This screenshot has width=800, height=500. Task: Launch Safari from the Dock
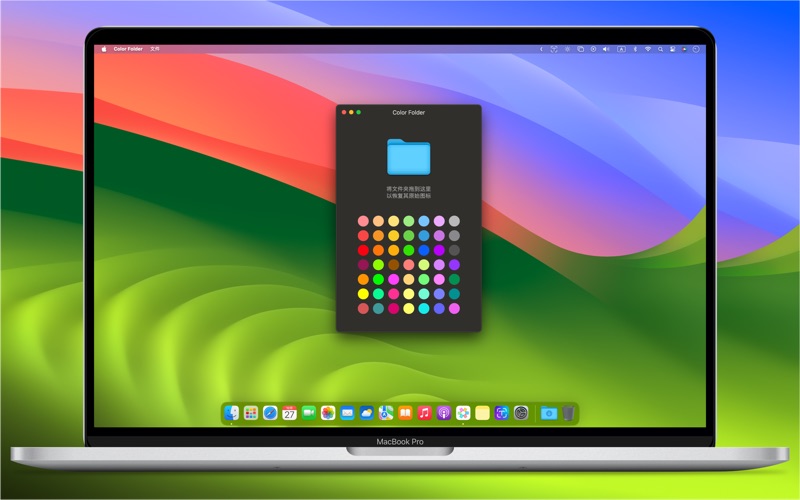click(270, 413)
